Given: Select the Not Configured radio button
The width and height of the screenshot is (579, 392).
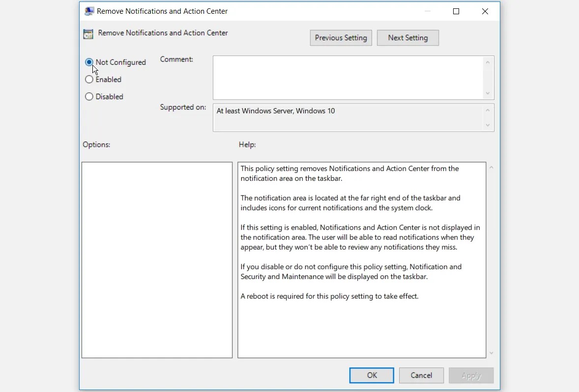Looking at the screenshot, I should (x=89, y=62).
